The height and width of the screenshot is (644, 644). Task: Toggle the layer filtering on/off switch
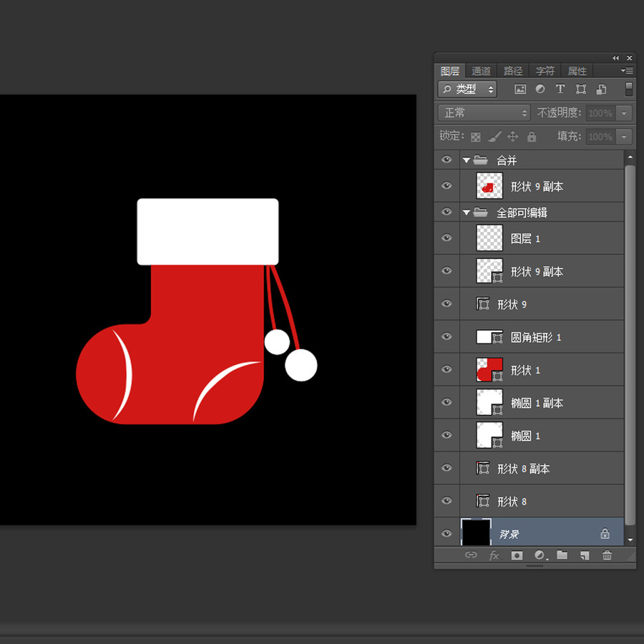point(629,89)
